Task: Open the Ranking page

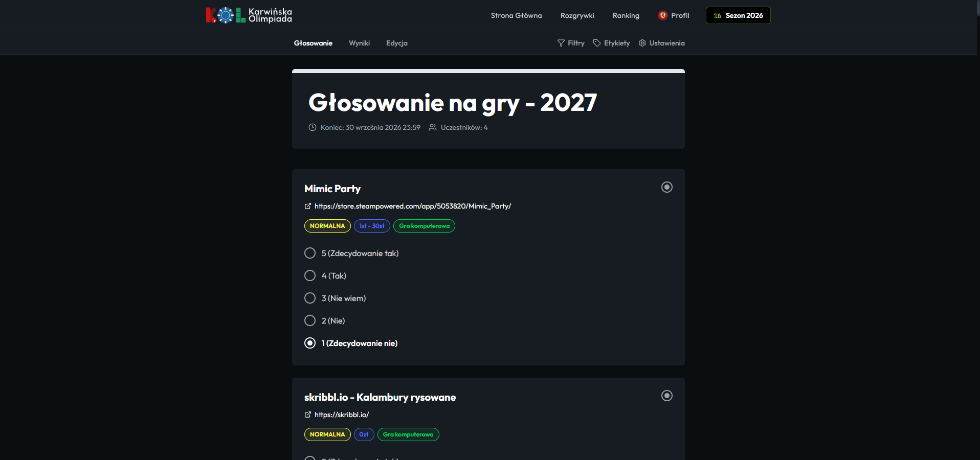Action: point(626,15)
